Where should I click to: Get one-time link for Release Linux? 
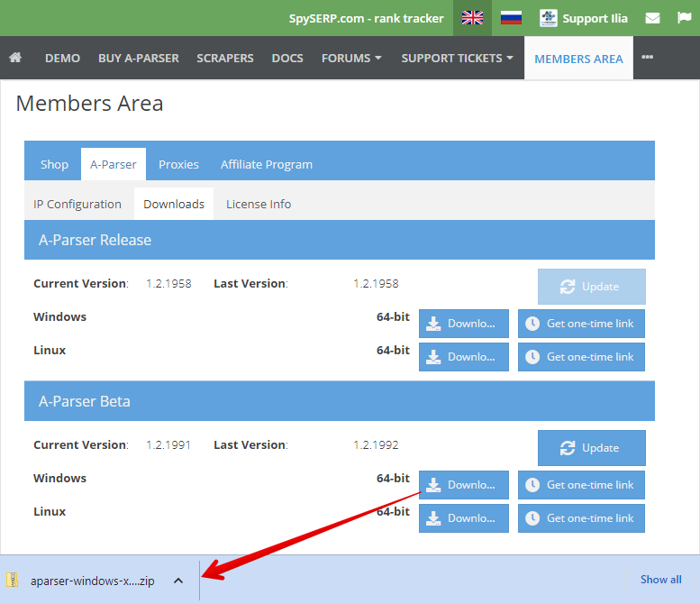point(581,357)
